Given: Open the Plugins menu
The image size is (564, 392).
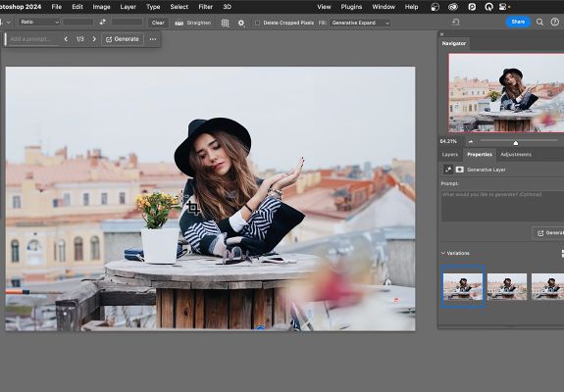Looking at the screenshot, I should pos(351,7).
